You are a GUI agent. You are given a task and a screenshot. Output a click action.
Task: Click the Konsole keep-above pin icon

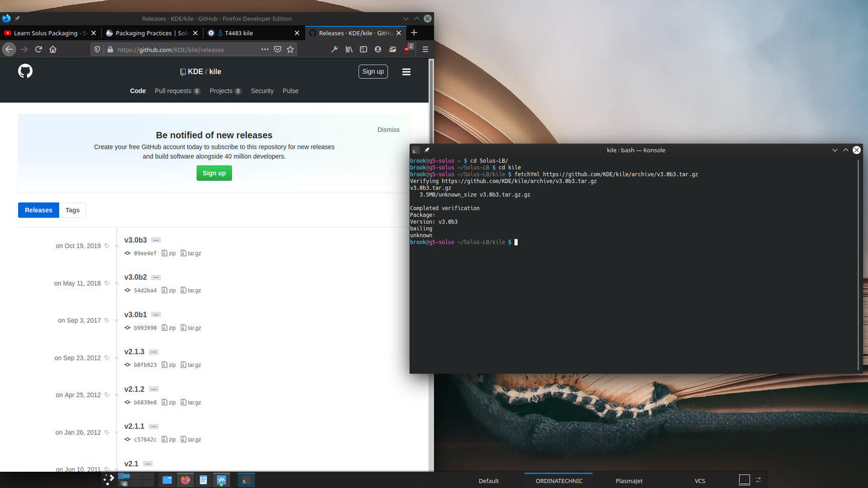tap(427, 150)
